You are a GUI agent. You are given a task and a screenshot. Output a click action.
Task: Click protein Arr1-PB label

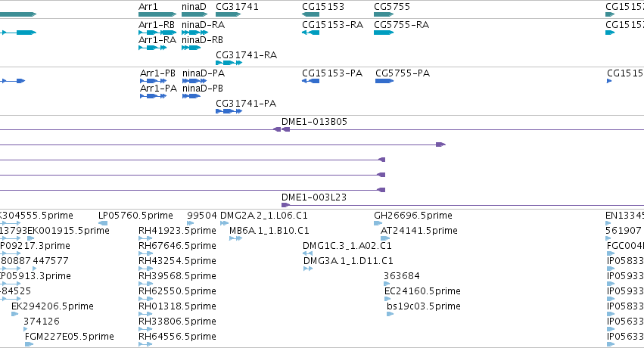click(157, 73)
